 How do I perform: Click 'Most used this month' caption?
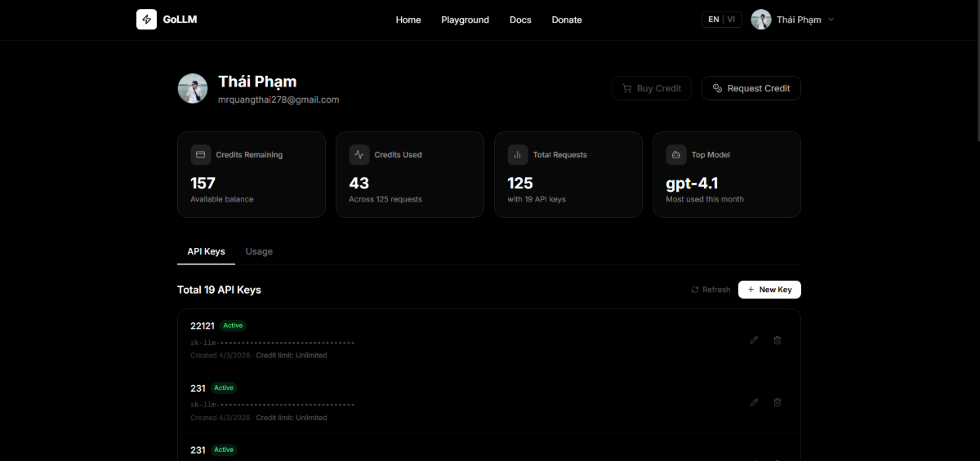point(705,199)
